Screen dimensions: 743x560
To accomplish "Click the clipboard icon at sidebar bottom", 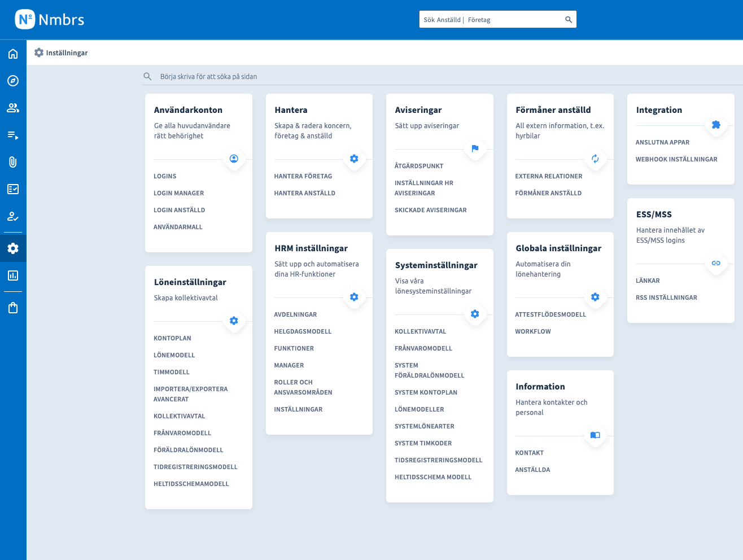I will [x=13, y=308].
